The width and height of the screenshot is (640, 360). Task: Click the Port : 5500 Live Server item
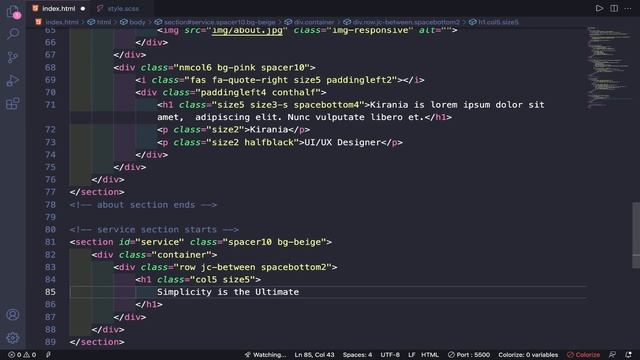(469, 355)
